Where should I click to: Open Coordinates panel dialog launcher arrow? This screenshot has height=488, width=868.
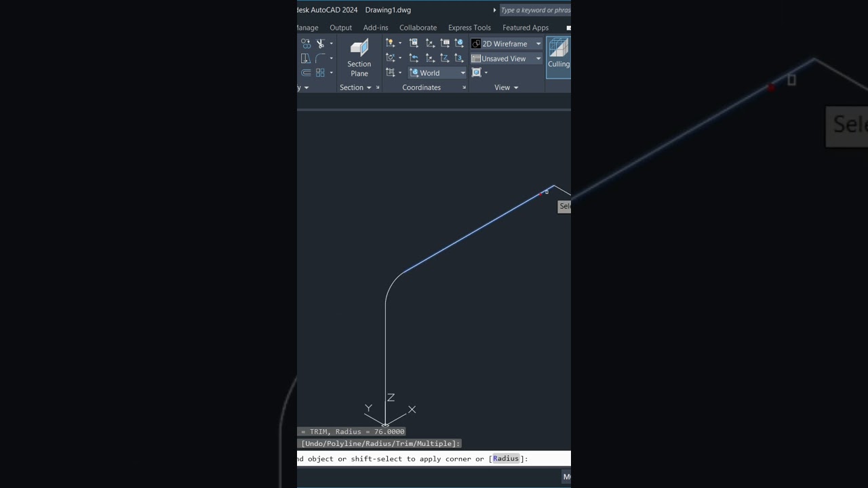point(465,87)
